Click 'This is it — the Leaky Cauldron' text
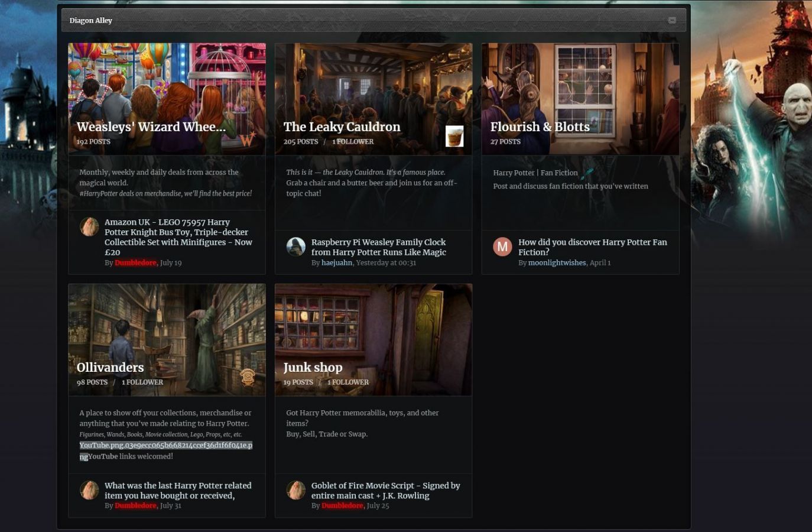 coord(366,172)
